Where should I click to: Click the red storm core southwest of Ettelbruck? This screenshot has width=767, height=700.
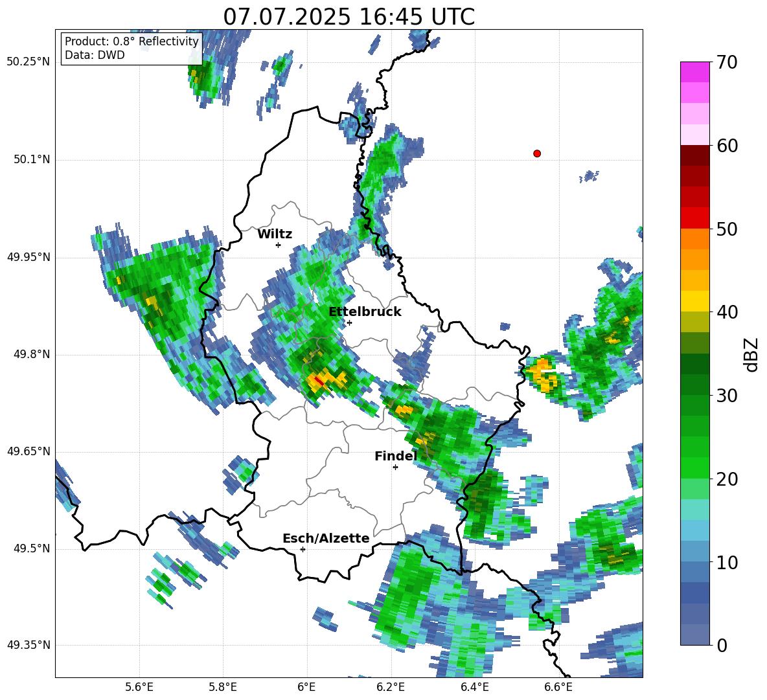coord(319,380)
